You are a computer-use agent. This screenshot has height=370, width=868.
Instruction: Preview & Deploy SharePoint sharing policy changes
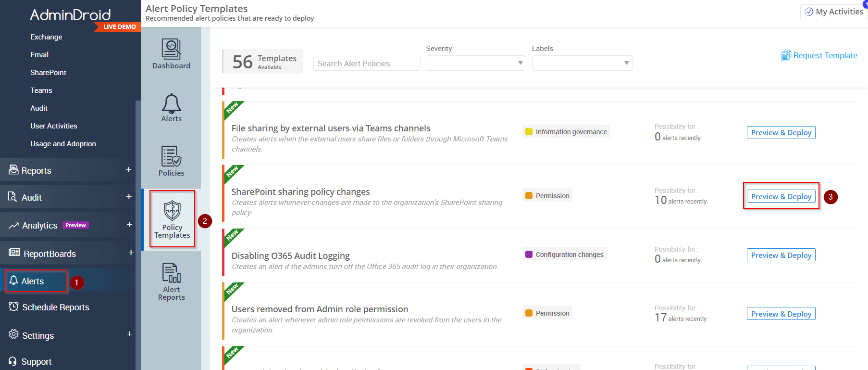[x=781, y=196]
